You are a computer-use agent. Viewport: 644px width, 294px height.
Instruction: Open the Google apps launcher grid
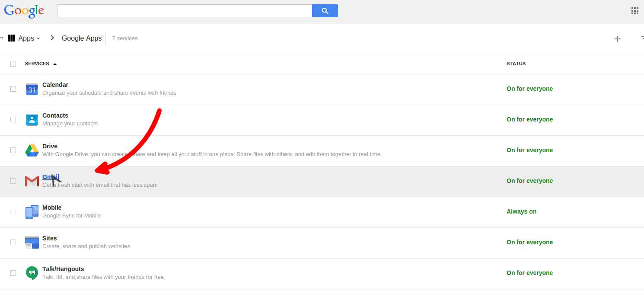[635, 11]
